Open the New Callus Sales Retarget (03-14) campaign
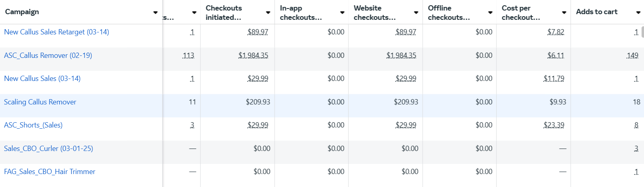 (56, 32)
